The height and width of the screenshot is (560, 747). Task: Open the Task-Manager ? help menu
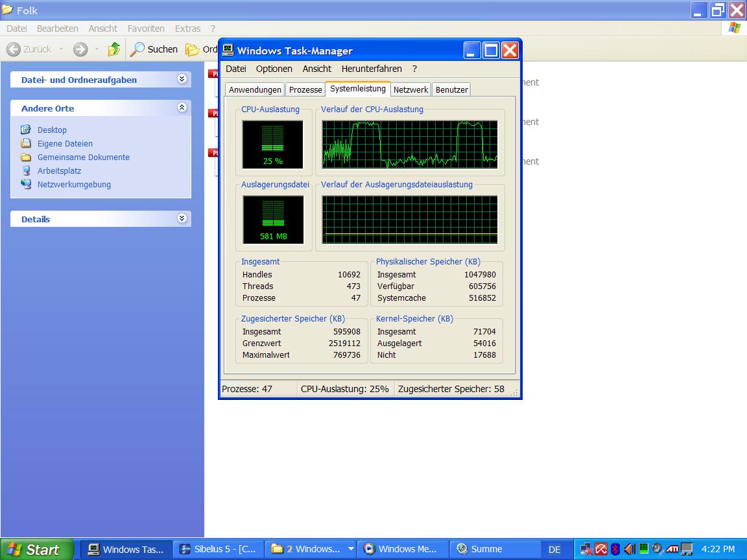(414, 69)
